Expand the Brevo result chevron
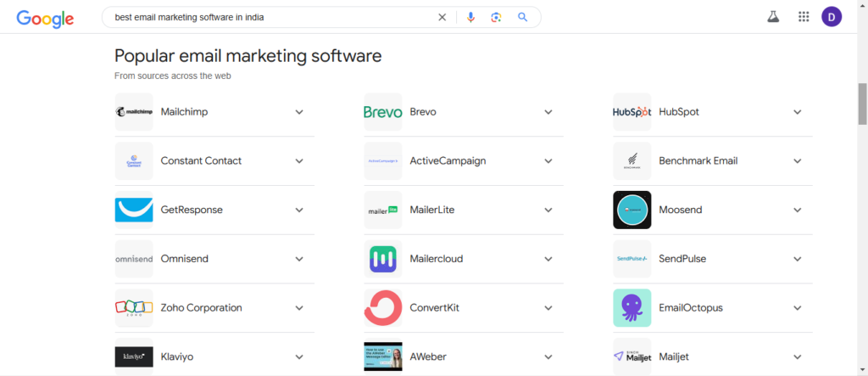The image size is (868, 376). 548,112
